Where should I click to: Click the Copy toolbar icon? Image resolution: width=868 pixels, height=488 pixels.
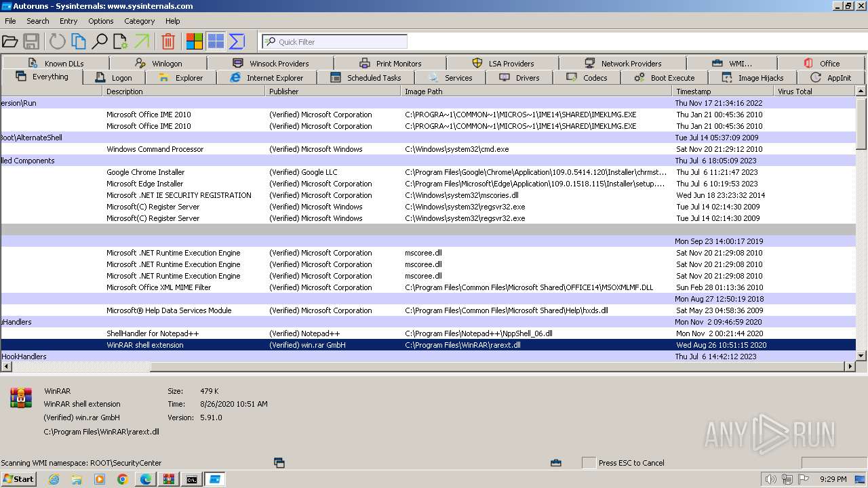click(79, 41)
